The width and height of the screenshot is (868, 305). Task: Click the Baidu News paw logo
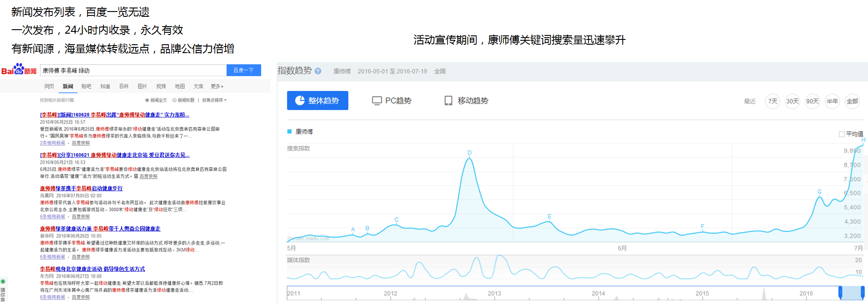pos(19,69)
